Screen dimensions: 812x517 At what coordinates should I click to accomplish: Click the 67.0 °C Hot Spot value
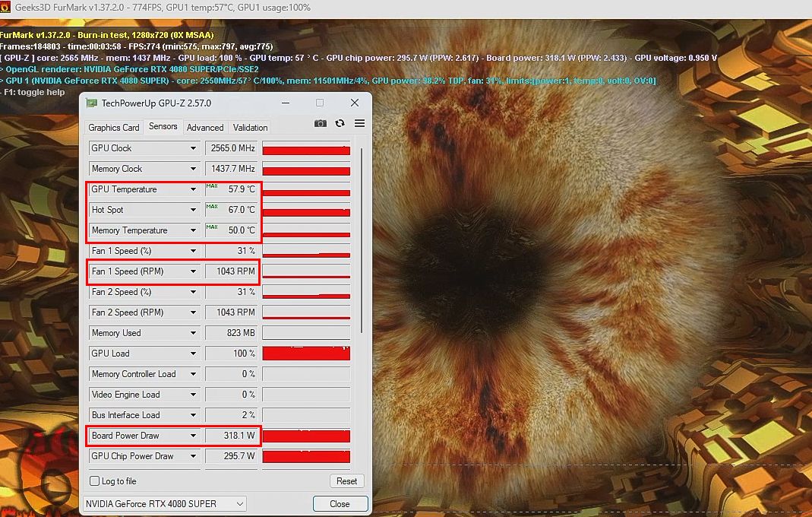coord(231,210)
